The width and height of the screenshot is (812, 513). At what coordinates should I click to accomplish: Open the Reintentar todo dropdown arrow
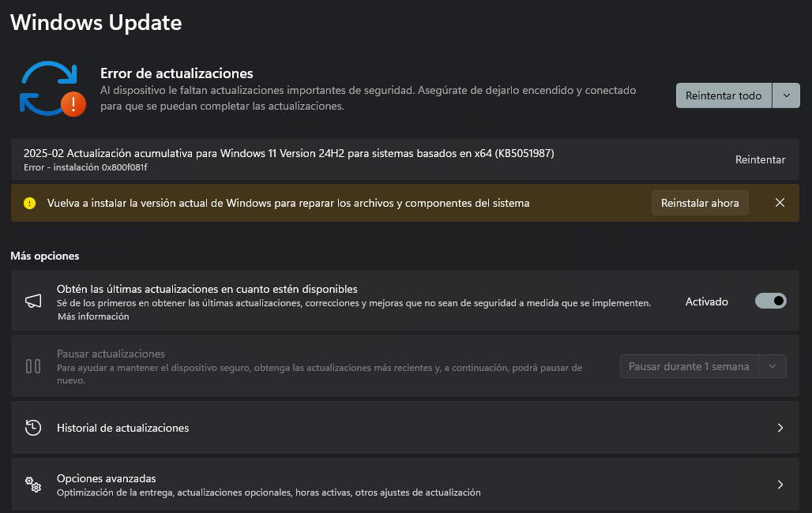[x=786, y=95]
